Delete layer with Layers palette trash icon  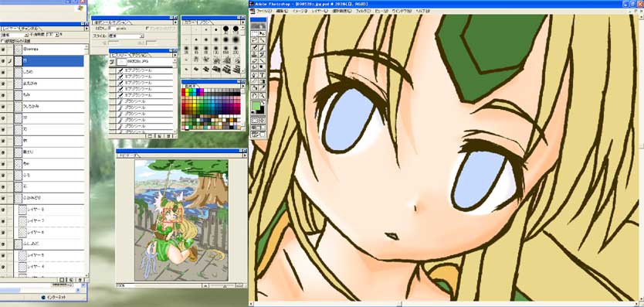coord(80,279)
